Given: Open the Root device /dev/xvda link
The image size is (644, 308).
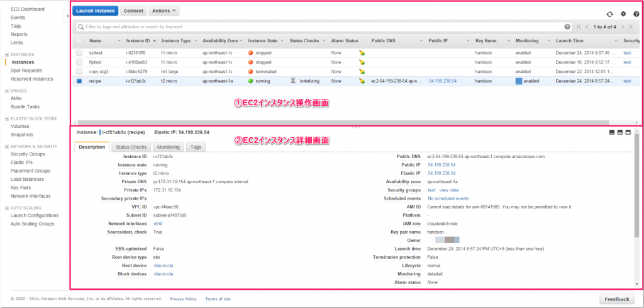Looking at the screenshot, I should click(x=163, y=265).
